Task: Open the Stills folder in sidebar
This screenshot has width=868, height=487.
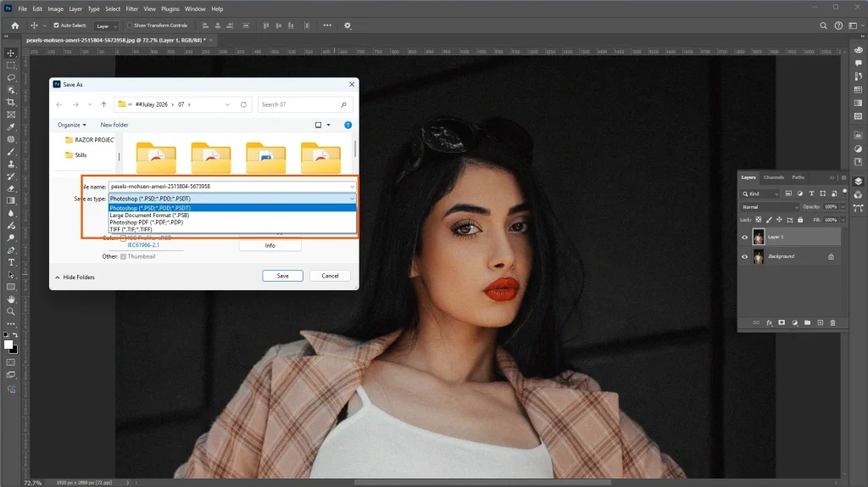Action: 75,155
